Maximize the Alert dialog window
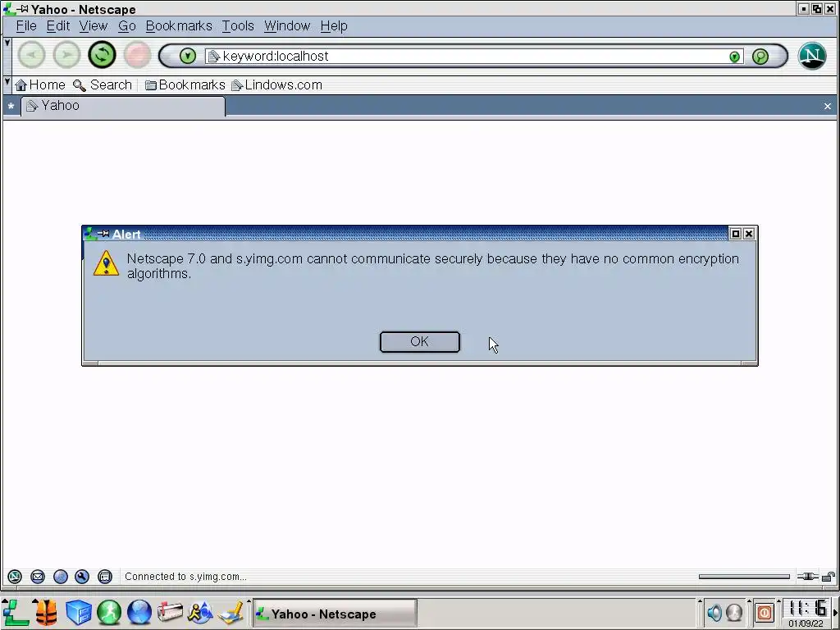 click(x=736, y=234)
